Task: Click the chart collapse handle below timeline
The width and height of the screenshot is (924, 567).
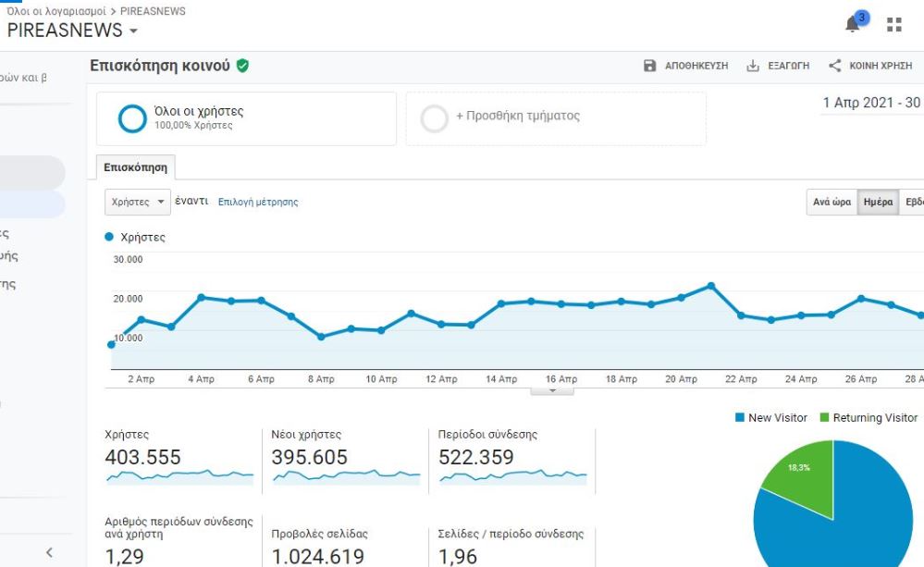Action: [x=553, y=391]
